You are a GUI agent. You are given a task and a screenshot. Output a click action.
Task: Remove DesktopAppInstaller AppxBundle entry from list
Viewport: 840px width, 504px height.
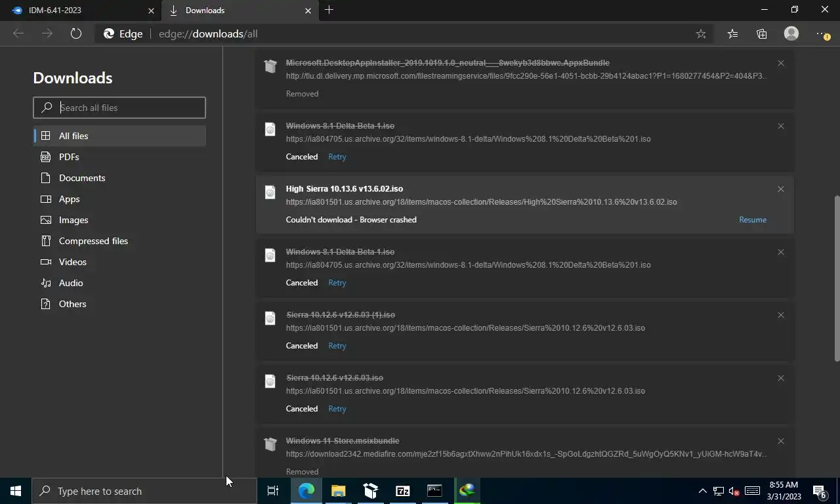click(x=781, y=63)
